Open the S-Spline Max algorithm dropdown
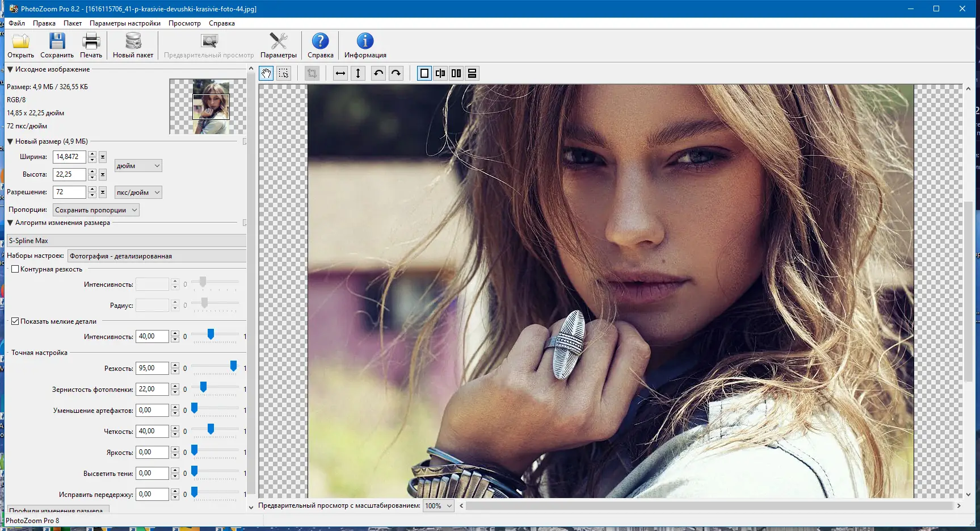 [127, 241]
